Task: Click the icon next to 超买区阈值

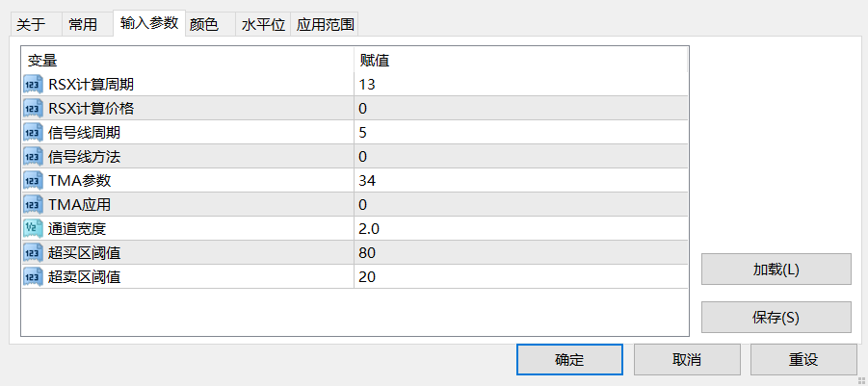Action: [33, 253]
